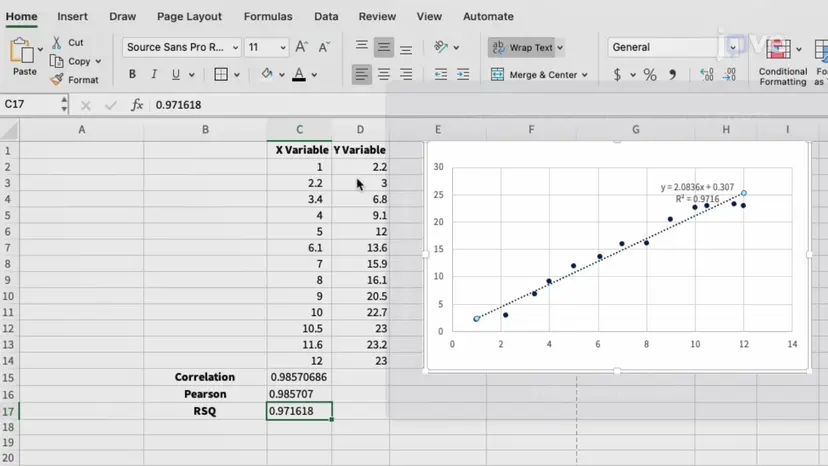
Task: Click cell value 0.98570686
Action: pyautogui.click(x=299, y=377)
